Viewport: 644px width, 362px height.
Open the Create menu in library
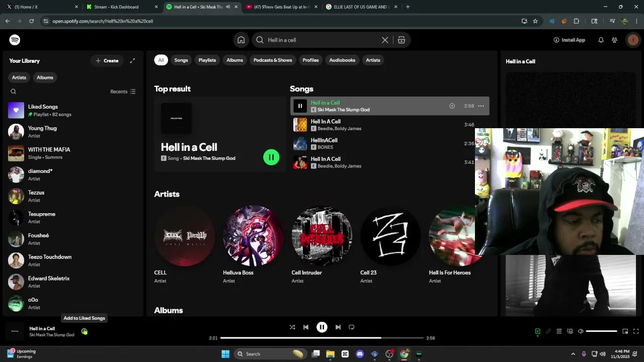[107, 61]
